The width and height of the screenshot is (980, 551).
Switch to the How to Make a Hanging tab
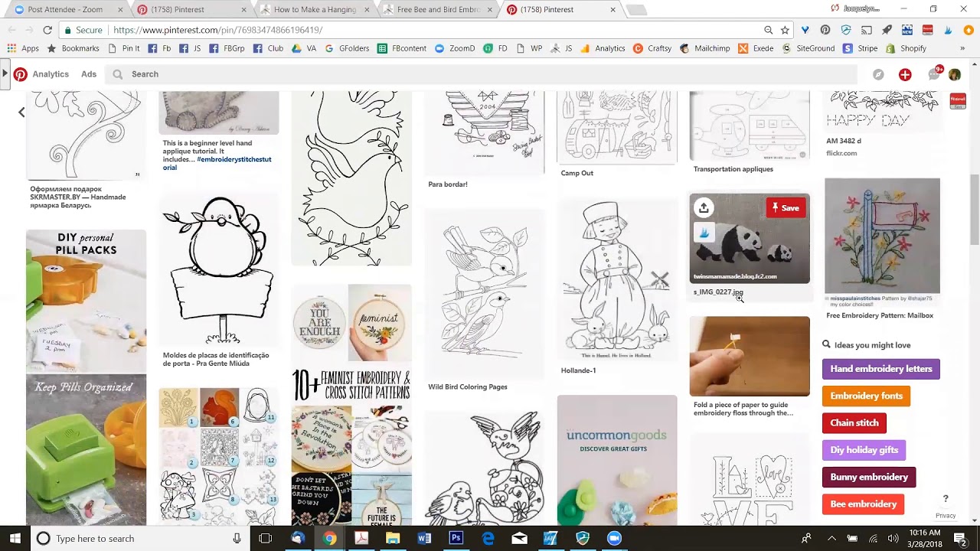point(313,10)
